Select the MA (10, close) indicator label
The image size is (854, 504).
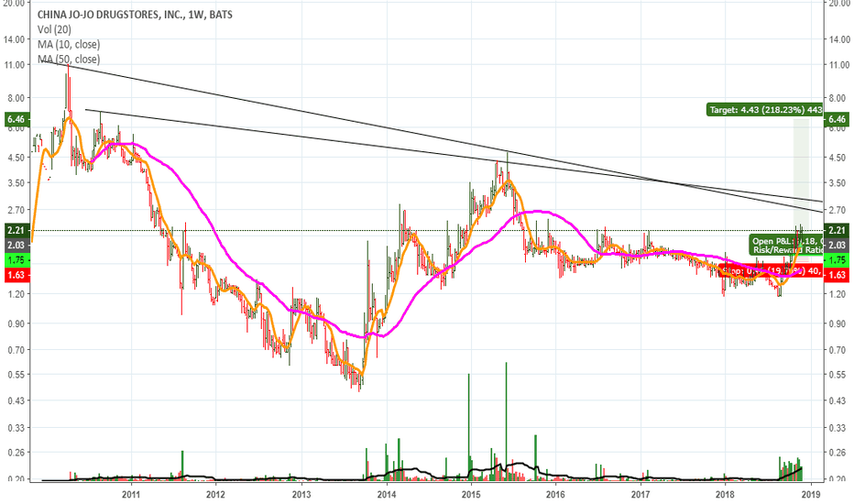click(69, 44)
